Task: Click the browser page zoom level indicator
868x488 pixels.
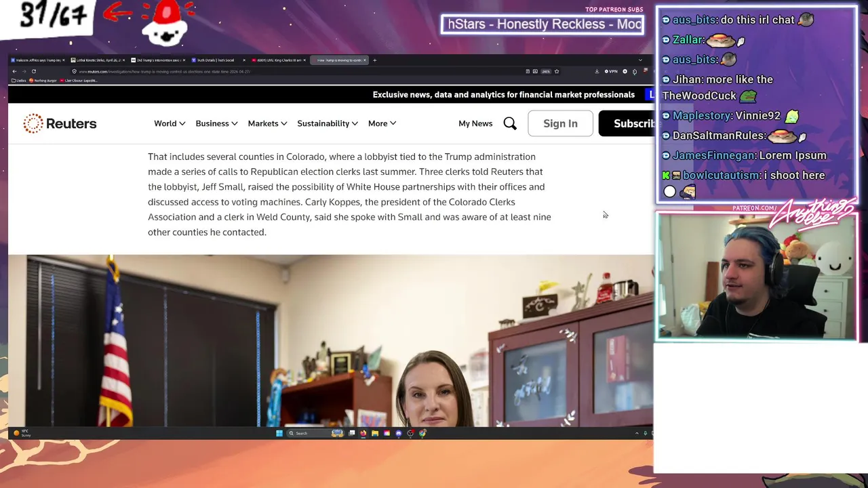Action: 546,71
